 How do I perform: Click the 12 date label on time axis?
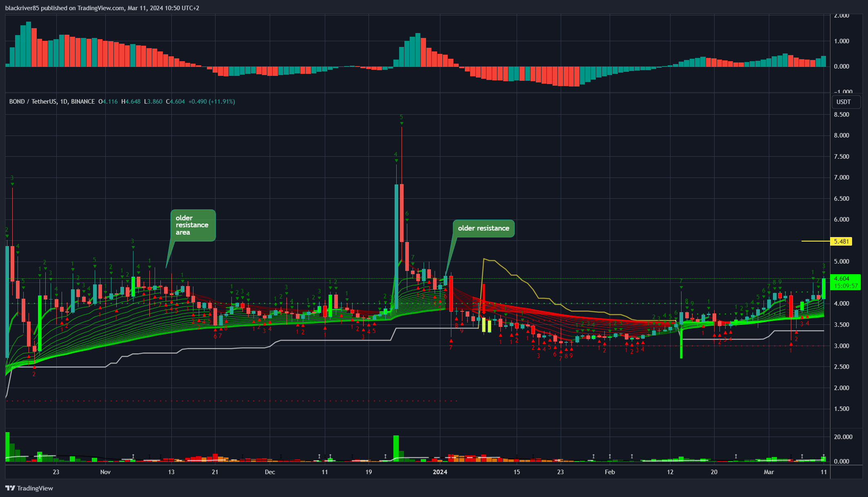[670, 472]
